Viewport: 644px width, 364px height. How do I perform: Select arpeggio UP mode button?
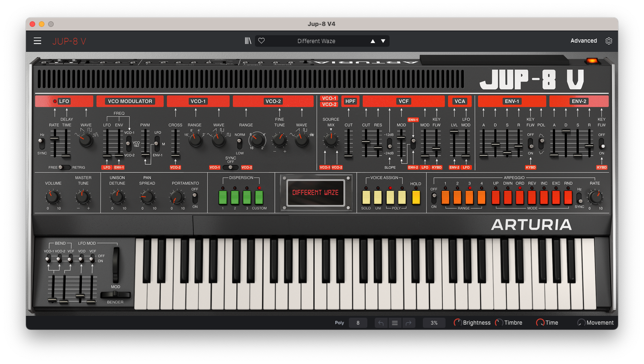[x=496, y=198]
